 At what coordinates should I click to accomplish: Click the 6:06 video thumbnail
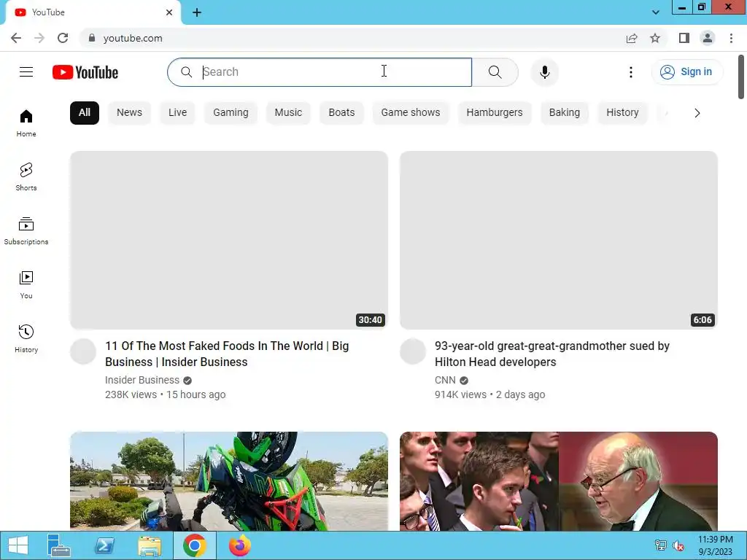pyautogui.click(x=558, y=240)
